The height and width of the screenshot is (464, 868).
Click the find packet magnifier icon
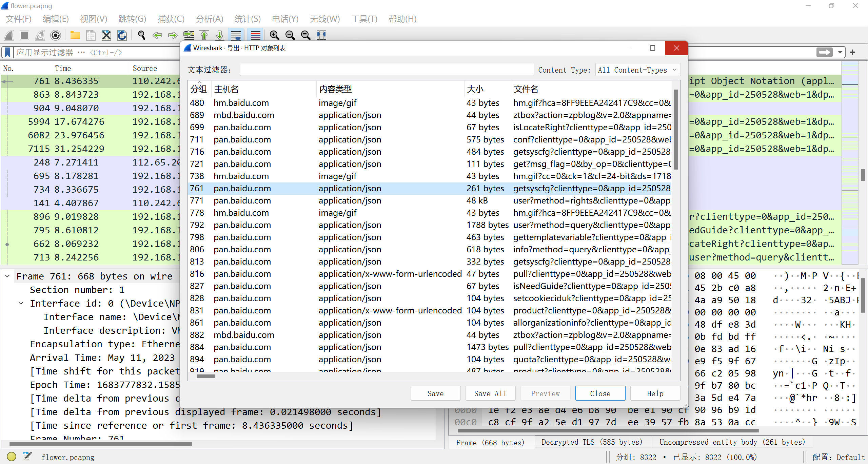tap(141, 35)
